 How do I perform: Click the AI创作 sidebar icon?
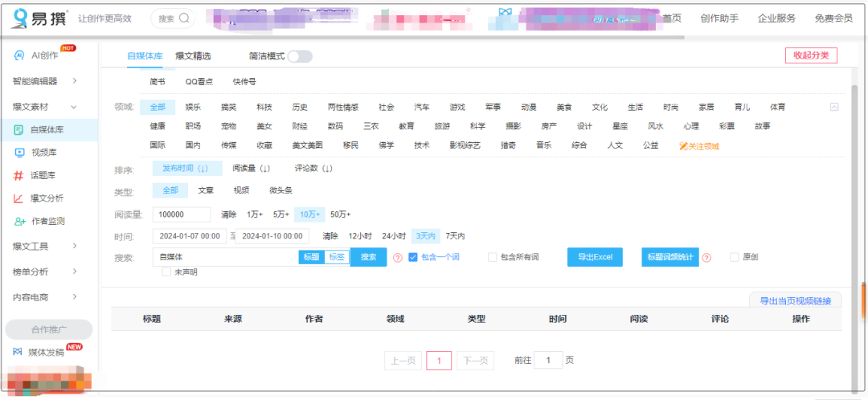click(x=19, y=55)
